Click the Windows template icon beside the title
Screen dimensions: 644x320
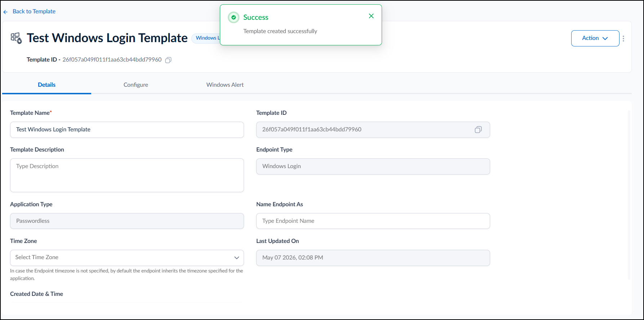tap(16, 38)
